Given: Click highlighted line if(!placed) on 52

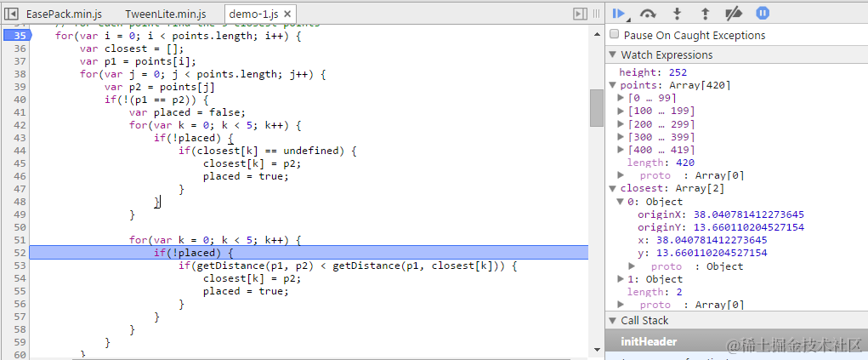Looking at the screenshot, I should tap(309, 253).
